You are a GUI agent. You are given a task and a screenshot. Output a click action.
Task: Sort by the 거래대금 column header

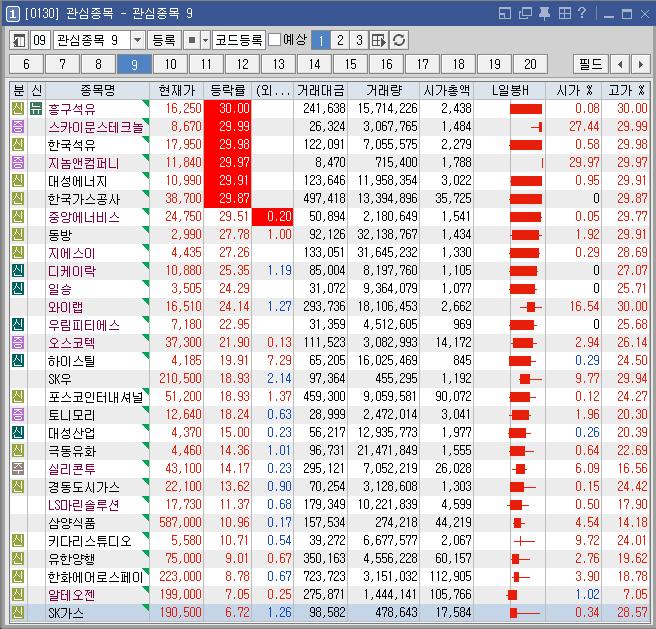tap(320, 90)
